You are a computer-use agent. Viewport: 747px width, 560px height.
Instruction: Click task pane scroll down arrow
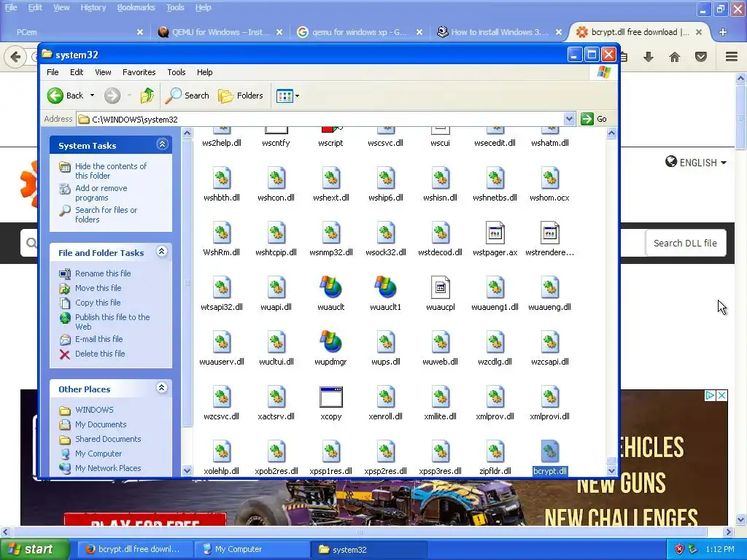[x=187, y=470]
